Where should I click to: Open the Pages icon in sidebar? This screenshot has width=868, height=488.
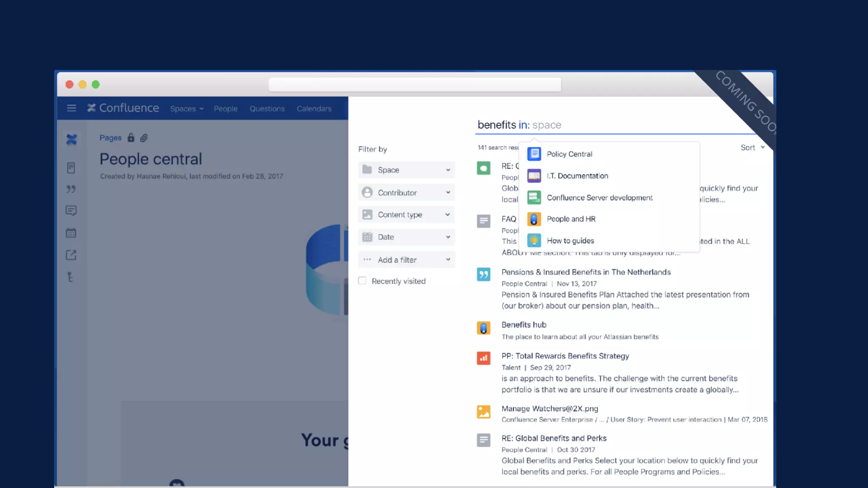pos(71,168)
